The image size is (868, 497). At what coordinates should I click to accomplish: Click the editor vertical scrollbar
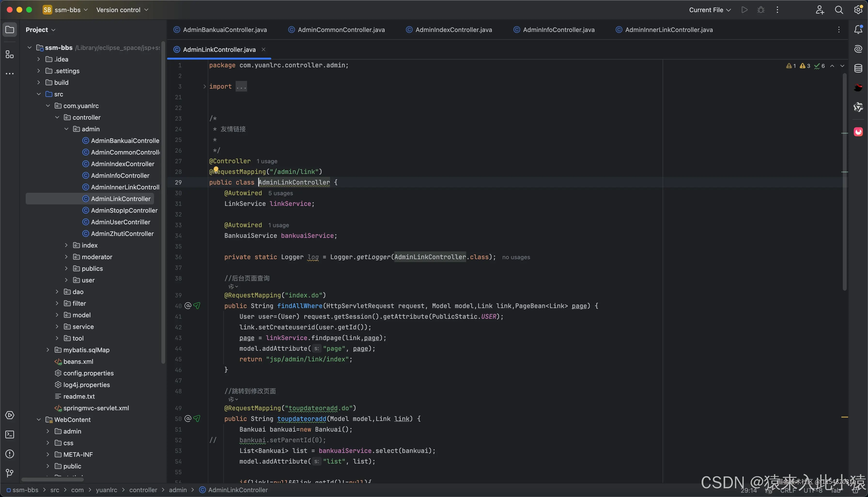[x=844, y=181]
